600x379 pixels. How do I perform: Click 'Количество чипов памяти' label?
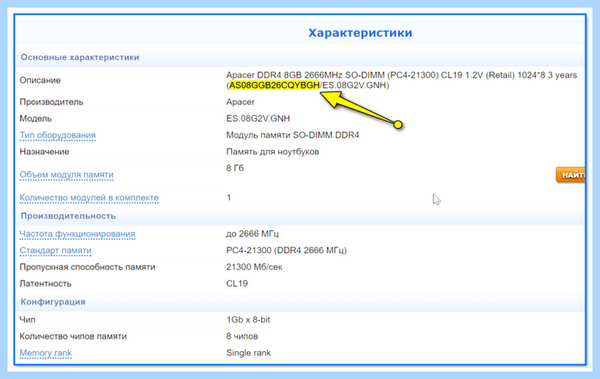click(73, 337)
